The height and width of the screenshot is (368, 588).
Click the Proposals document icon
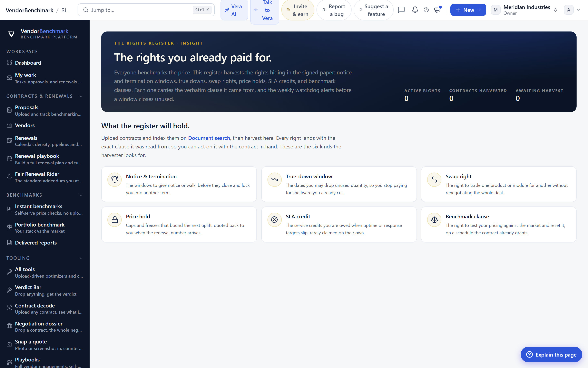(9, 110)
